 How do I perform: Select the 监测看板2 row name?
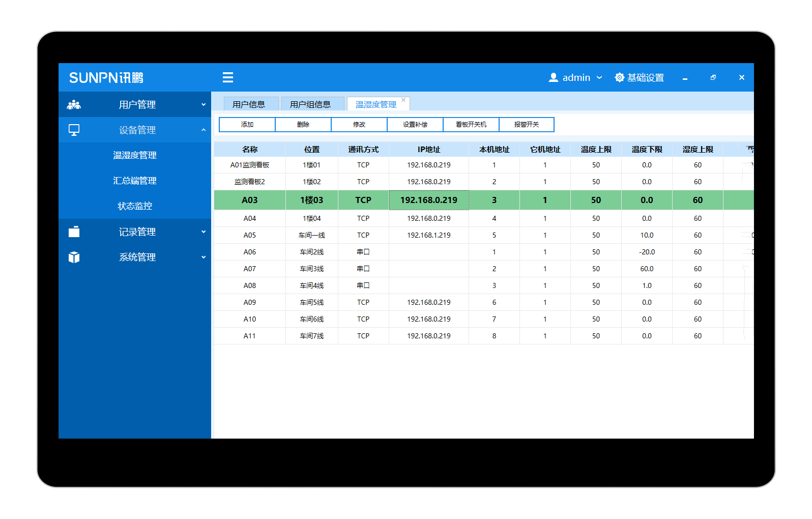click(250, 182)
